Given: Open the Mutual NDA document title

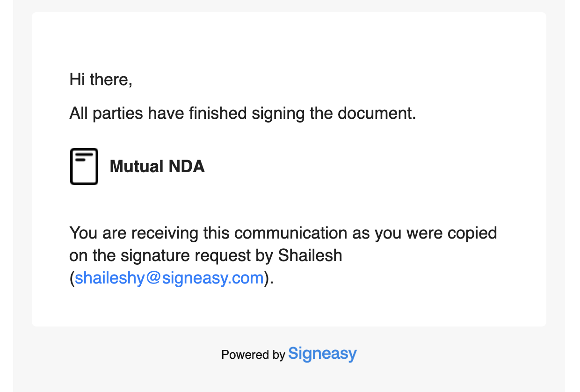Looking at the screenshot, I should pyautogui.click(x=157, y=167).
